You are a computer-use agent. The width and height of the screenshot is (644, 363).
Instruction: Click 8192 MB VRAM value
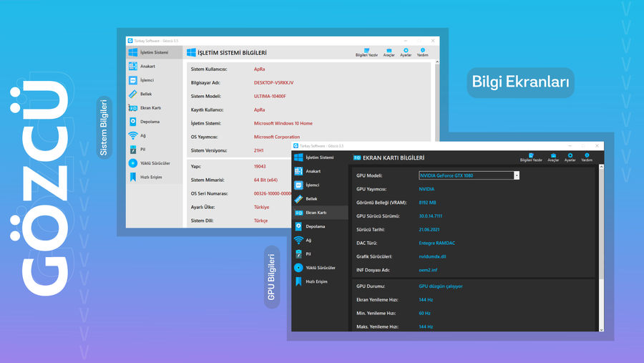click(x=428, y=203)
